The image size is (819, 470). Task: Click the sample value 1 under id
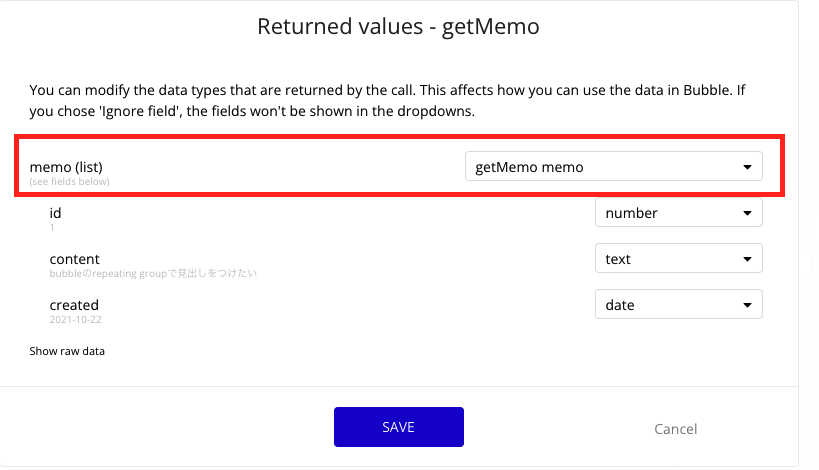click(x=52, y=227)
